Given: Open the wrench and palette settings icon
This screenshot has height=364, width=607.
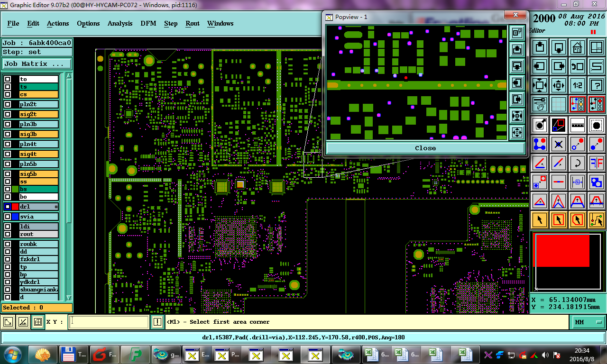Looking at the screenshot, I should pyautogui.click(x=540, y=104).
